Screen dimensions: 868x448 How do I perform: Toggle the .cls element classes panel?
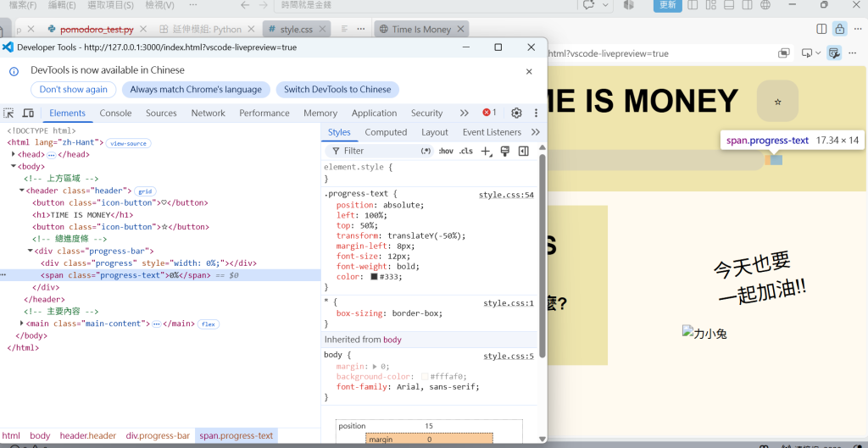coord(466,151)
